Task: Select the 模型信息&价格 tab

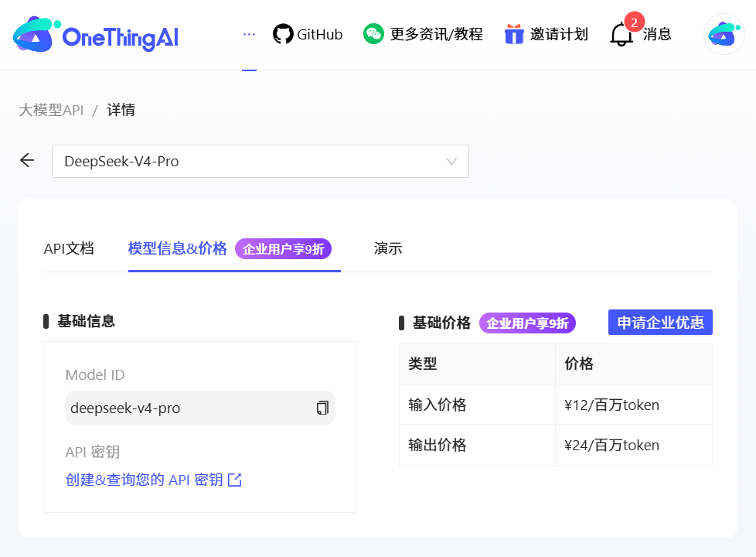Action: 178,248
